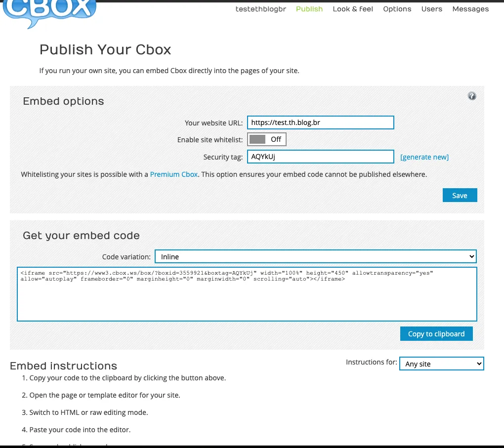This screenshot has width=504, height=448.
Task: Click the 'Your website URL:' label
Action: pyautogui.click(x=214, y=123)
